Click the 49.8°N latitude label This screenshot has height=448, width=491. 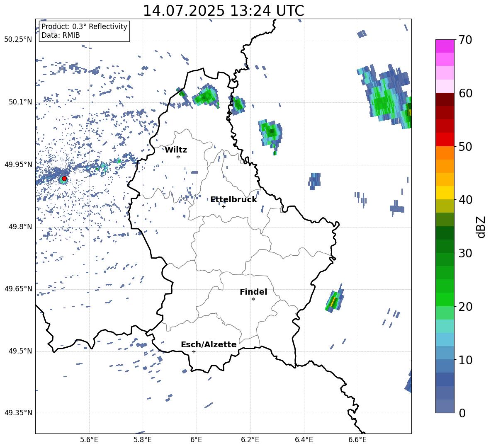(20, 227)
